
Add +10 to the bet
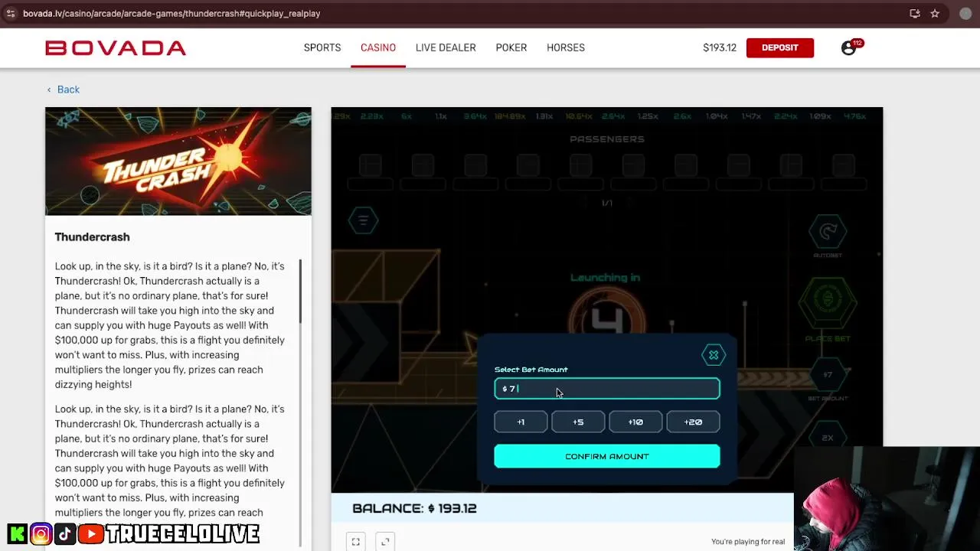click(x=635, y=422)
